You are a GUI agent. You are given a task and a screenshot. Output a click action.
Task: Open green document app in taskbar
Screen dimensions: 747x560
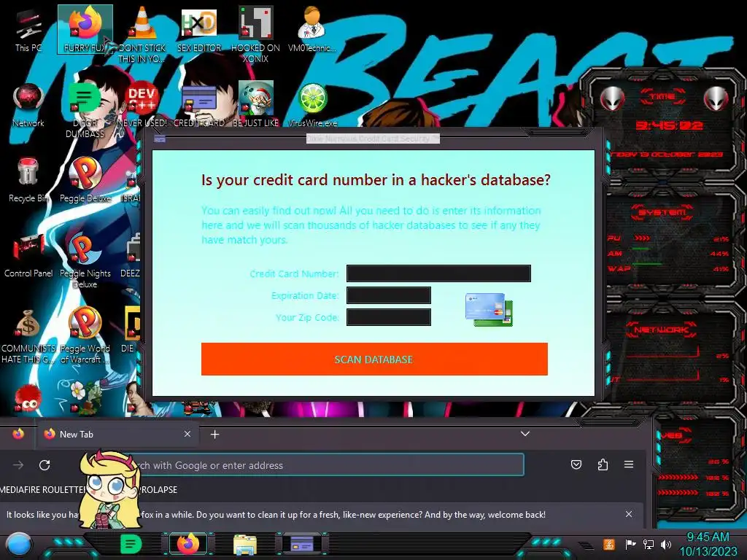point(131,544)
